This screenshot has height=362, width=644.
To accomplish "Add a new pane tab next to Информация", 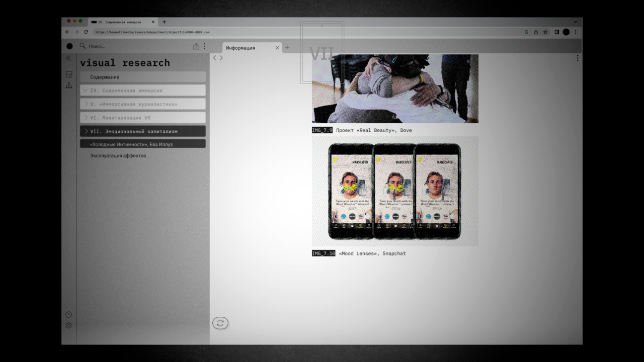I will (x=287, y=48).
